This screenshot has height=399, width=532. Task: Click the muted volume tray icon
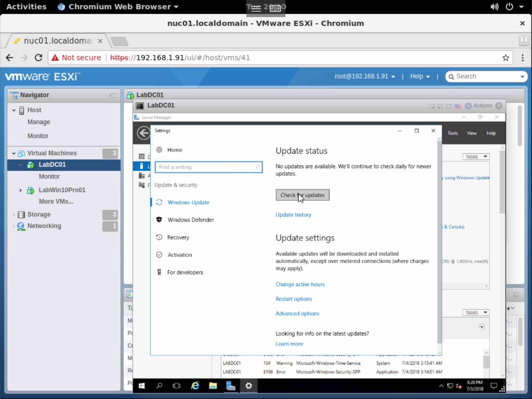459,386
